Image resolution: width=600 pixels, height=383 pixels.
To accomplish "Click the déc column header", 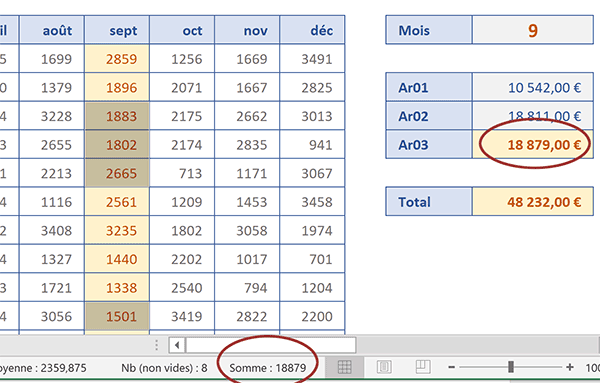I will point(312,30).
